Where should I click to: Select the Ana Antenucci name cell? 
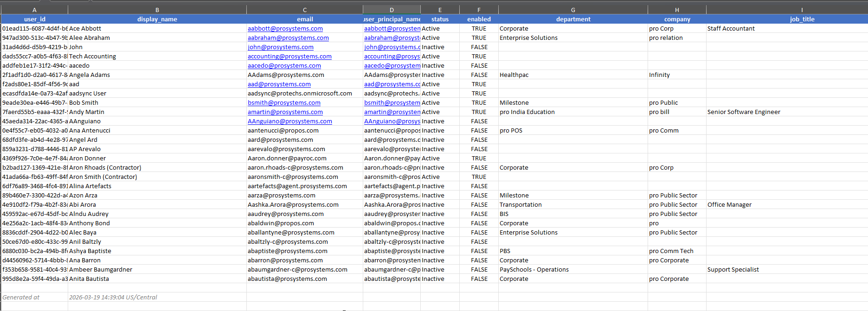click(157, 130)
